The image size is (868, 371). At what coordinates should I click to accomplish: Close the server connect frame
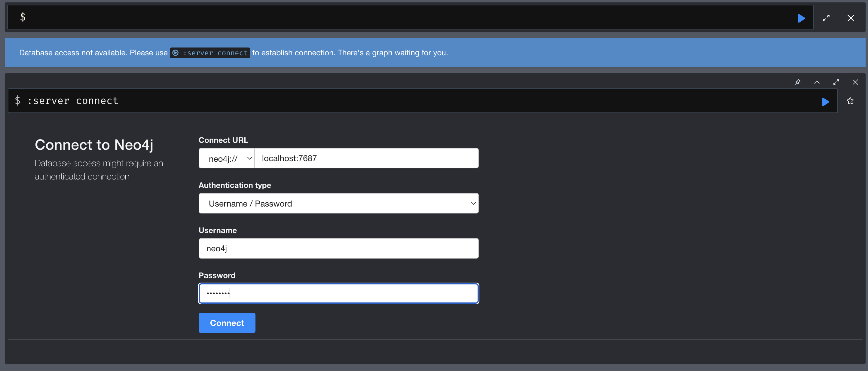[x=855, y=82]
